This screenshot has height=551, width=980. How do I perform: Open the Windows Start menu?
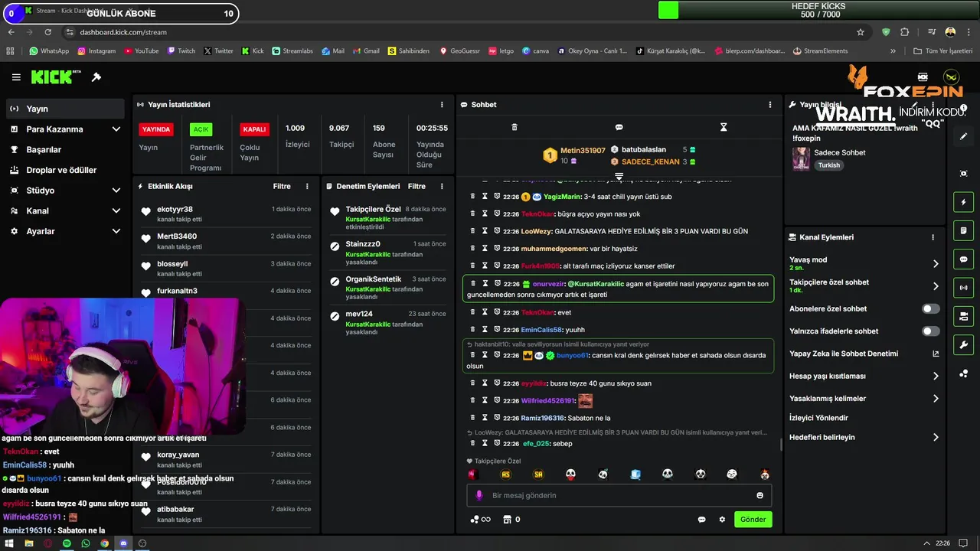click(x=9, y=543)
